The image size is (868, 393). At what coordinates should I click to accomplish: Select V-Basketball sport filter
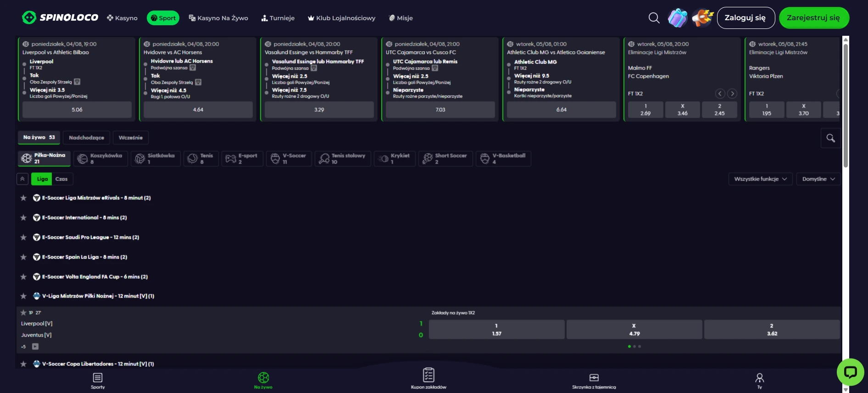(x=503, y=158)
